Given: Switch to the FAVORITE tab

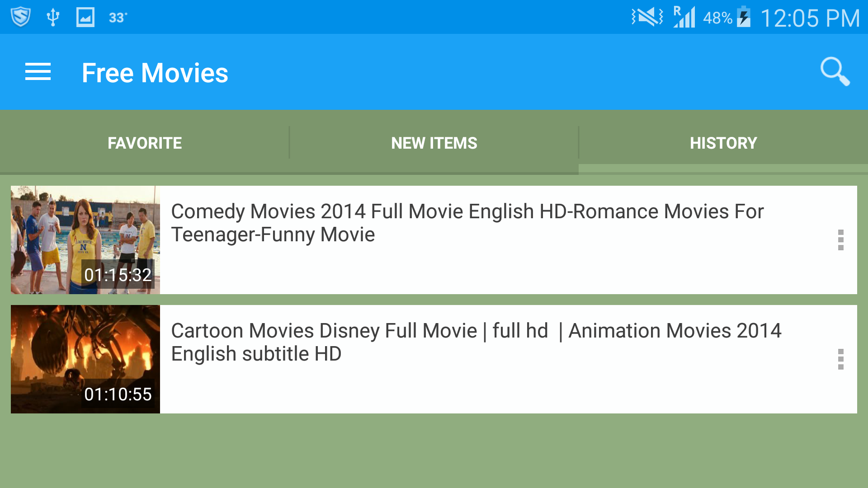Looking at the screenshot, I should [145, 142].
